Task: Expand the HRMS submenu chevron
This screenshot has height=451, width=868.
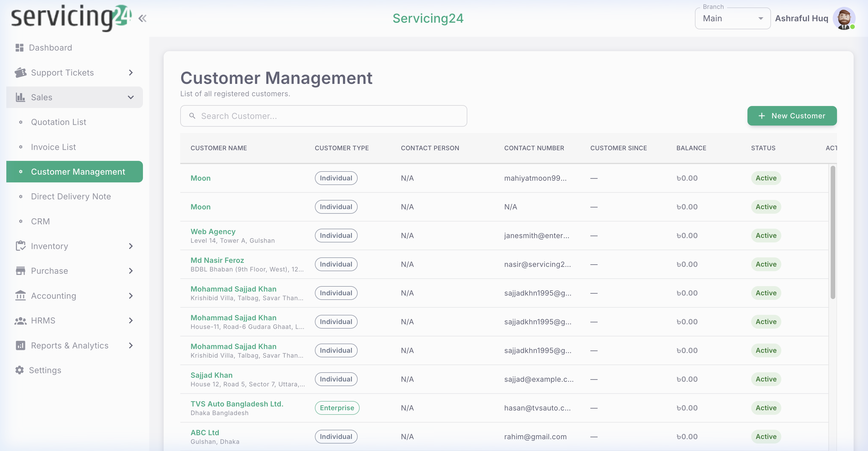Action: (x=131, y=321)
